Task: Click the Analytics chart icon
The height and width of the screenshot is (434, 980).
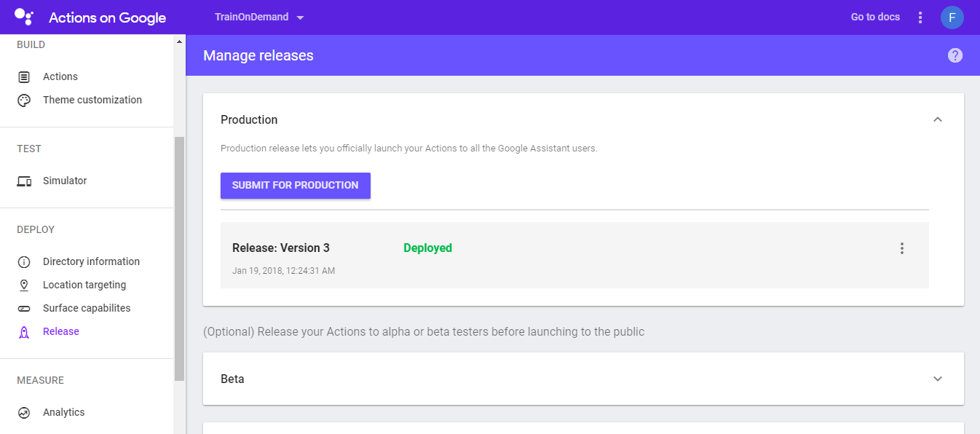Action: pyautogui.click(x=24, y=413)
